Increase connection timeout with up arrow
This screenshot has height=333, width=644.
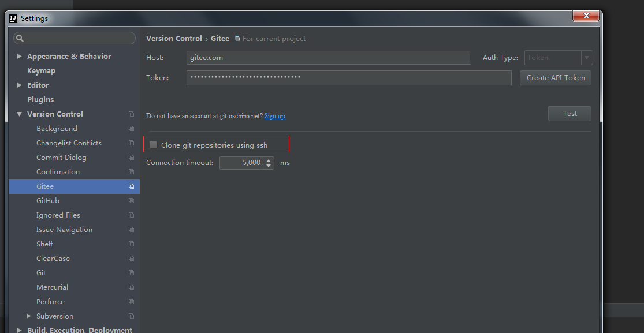pos(269,160)
